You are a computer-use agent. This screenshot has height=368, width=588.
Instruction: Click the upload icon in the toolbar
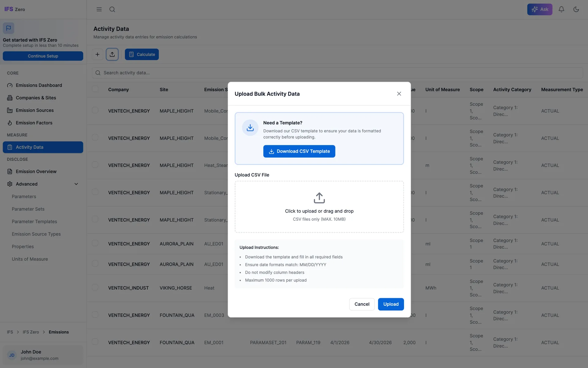point(112,54)
